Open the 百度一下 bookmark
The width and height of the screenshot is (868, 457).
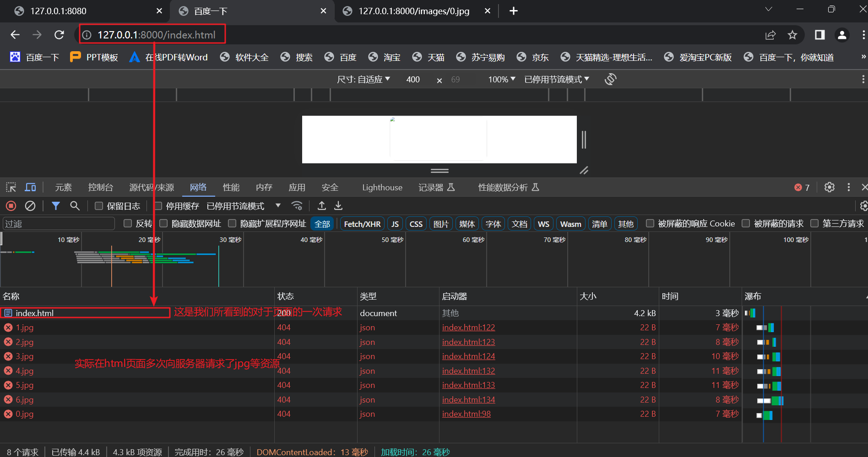coord(35,57)
